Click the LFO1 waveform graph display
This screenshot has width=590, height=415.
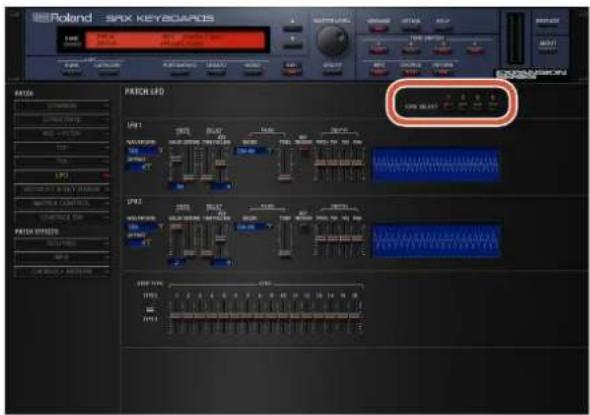pos(436,165)
